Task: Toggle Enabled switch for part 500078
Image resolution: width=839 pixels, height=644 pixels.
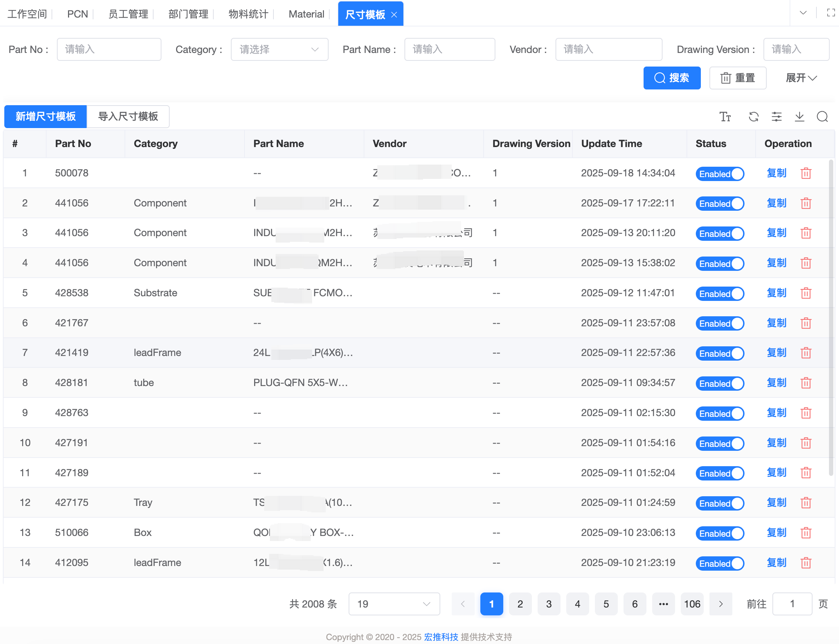Action: (720, 174)
